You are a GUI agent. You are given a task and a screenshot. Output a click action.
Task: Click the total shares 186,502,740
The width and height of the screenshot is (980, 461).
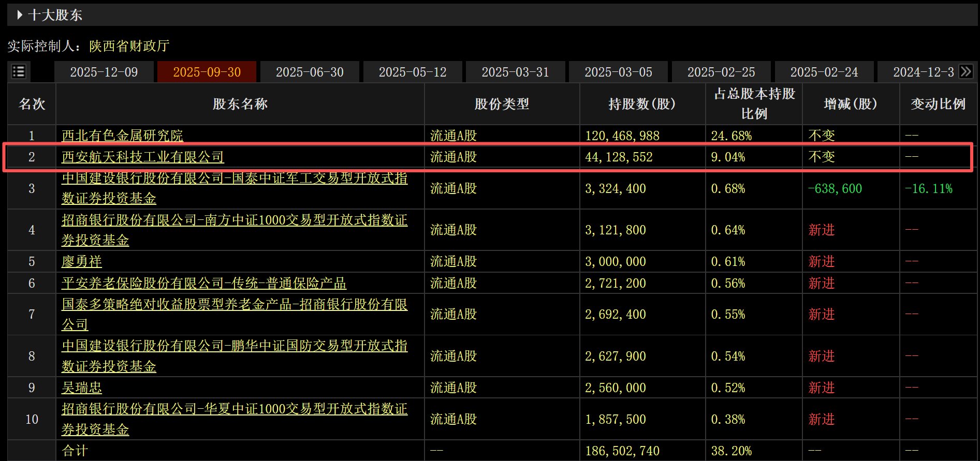click(622, 451)
